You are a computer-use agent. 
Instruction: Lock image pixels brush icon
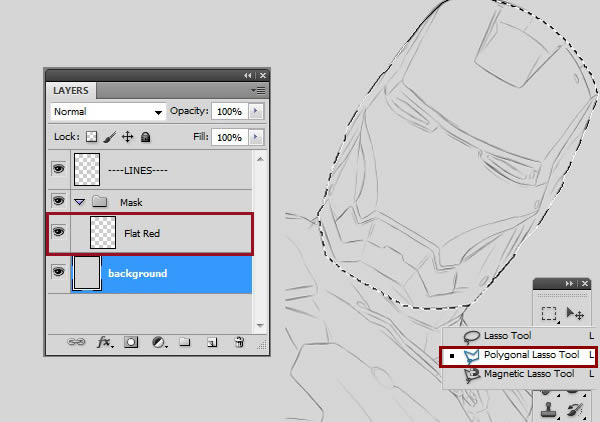pyautogui.click(x=110, y=137)
